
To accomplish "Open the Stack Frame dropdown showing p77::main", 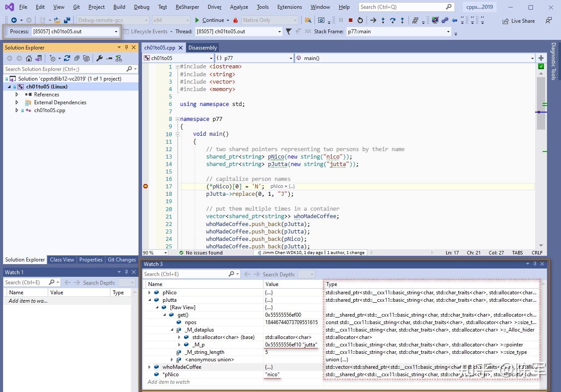I will tap(447, 31).
